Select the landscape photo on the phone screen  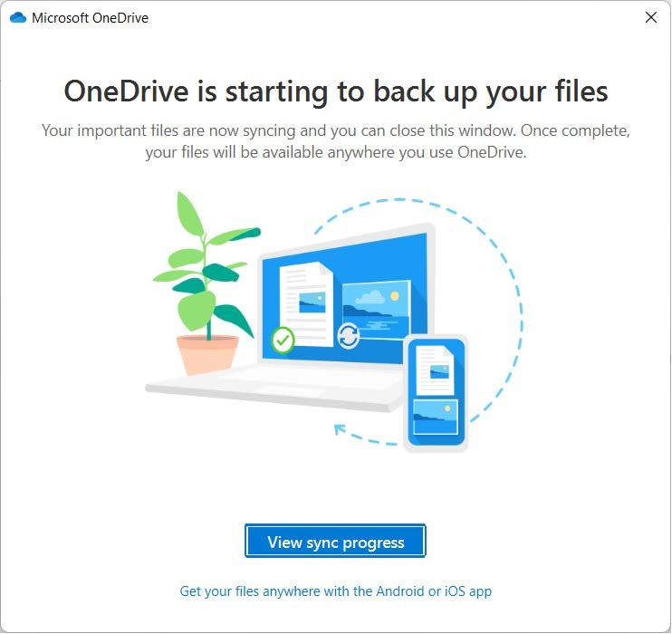[436, 418]
